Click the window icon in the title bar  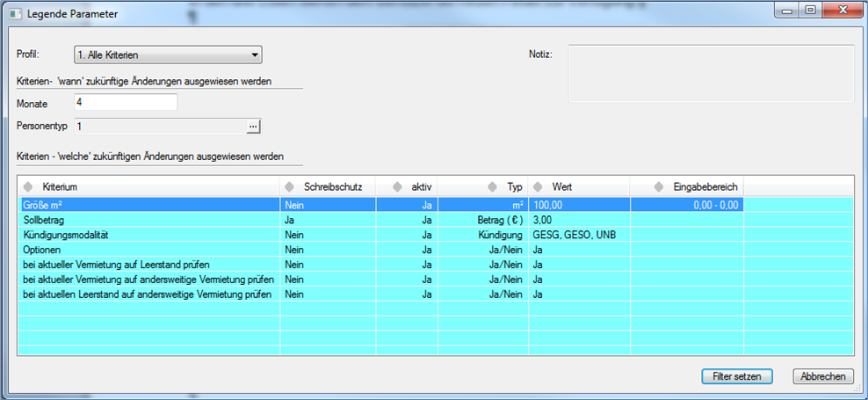13,13
